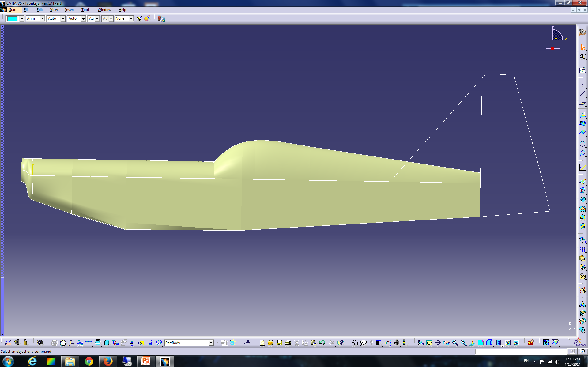Click the Undo arrow icon
The width and height of the screenshot is (588, 392).
point(322,343)
